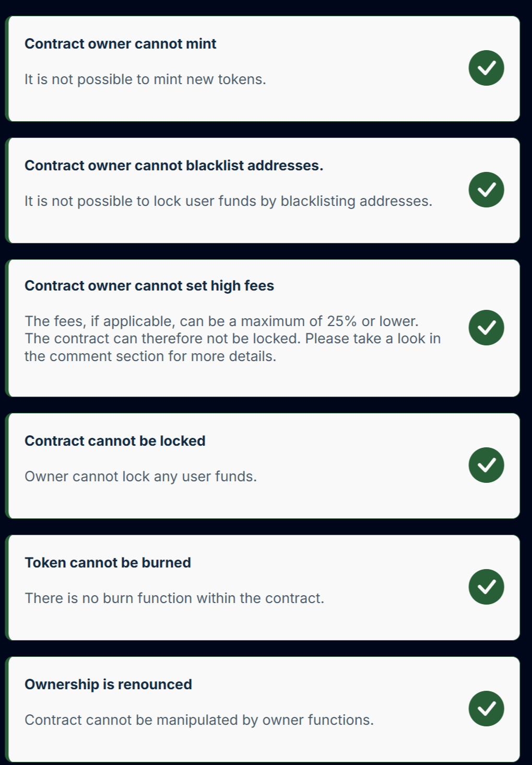
Task: Click the checkmark icon for cannot mint
Action: pos(486,68)
